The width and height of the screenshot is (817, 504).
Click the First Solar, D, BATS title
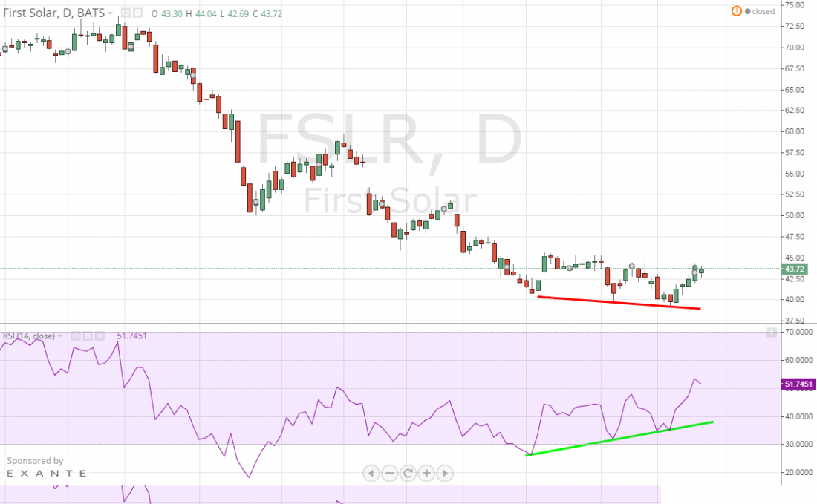[x=53, y=13]
